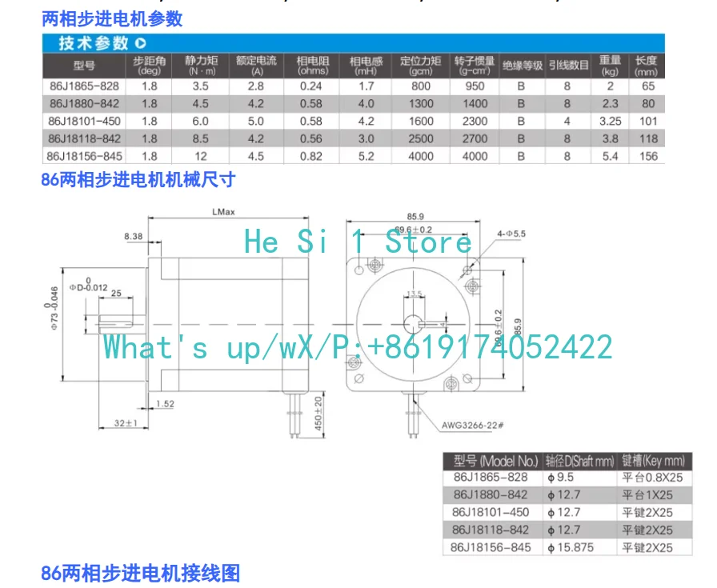Click the detent torque value 800

pos(421,86)
